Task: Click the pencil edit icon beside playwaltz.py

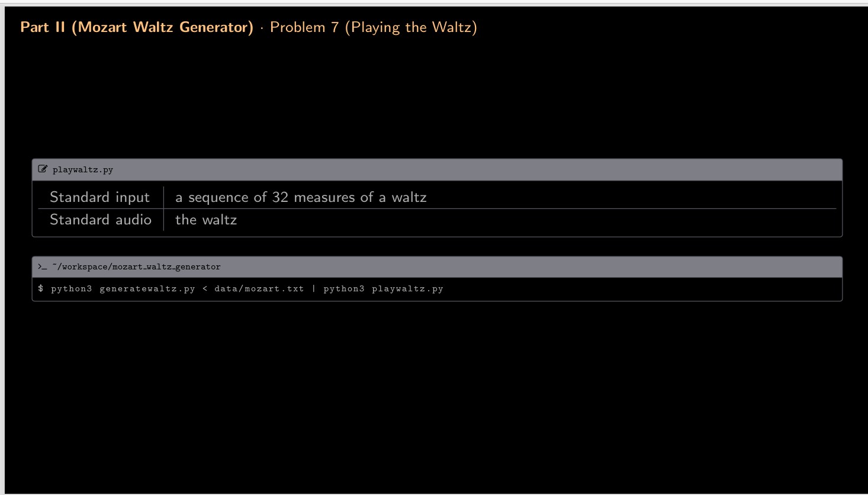Action: click(42, 169)
